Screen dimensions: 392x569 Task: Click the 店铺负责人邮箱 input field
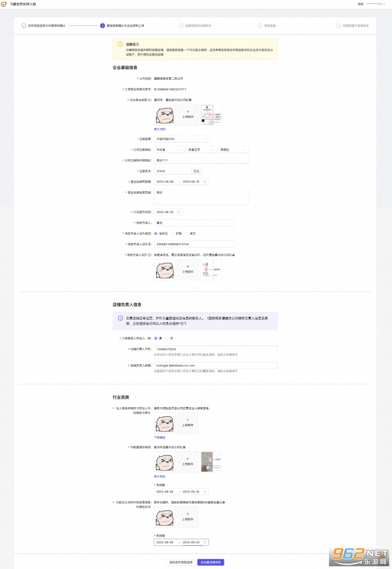coord(216,365)
